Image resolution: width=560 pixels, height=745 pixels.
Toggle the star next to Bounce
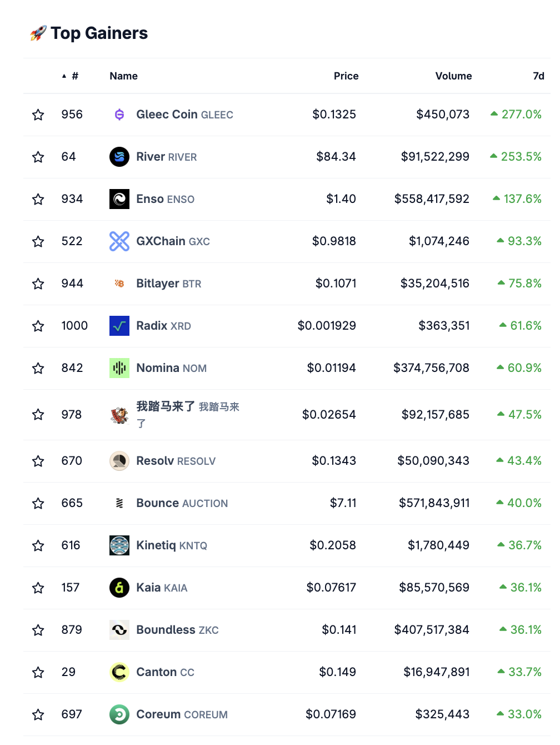38,503
